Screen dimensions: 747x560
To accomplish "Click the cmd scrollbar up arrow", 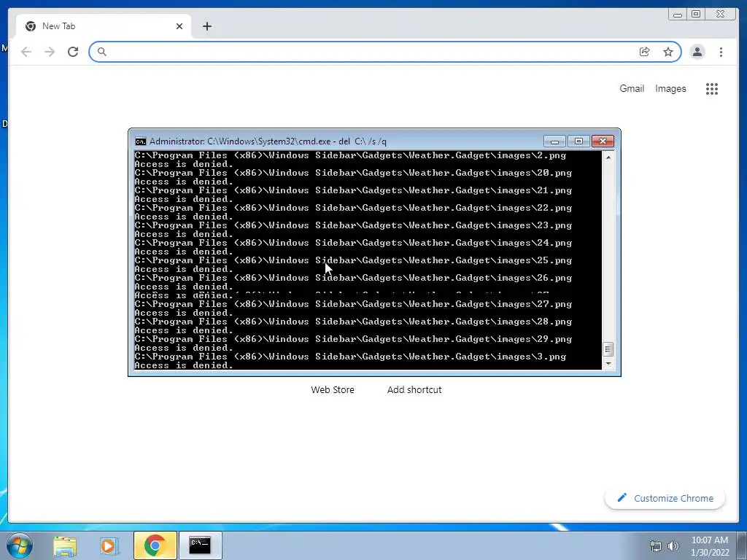I will pos(608,157).
